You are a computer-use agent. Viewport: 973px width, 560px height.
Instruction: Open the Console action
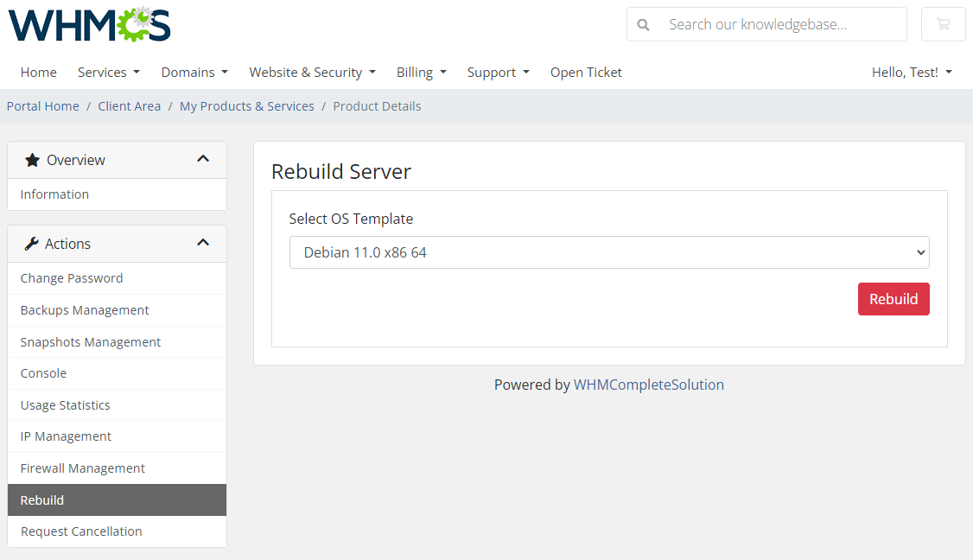point(43,372)
